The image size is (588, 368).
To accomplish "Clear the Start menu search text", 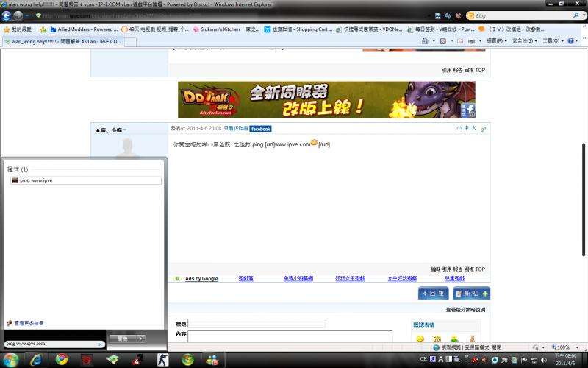I will click(100, 344).
